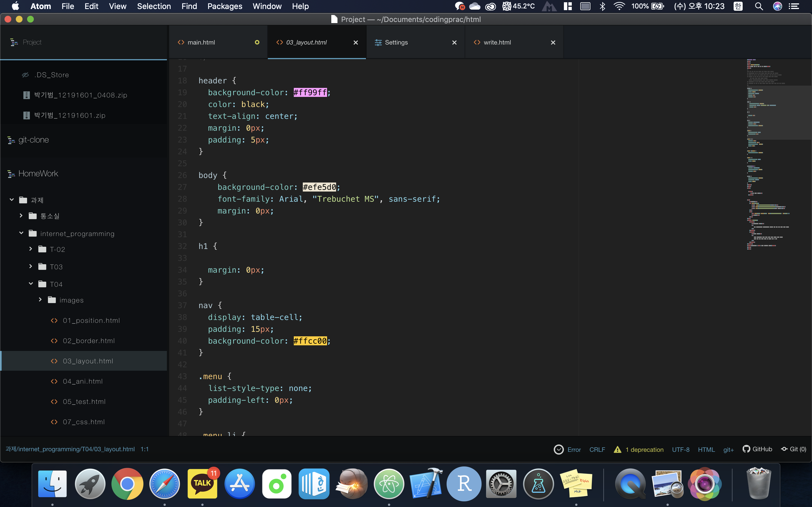This screenshot has width=812, height=507.
Task: Open the Packages menu
Action: [224, 6]
